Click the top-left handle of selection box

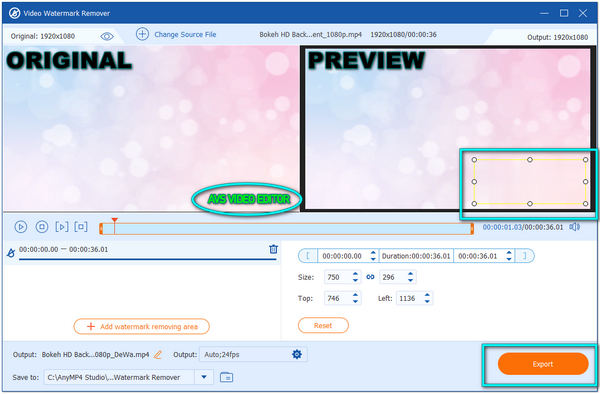[474, 160]
